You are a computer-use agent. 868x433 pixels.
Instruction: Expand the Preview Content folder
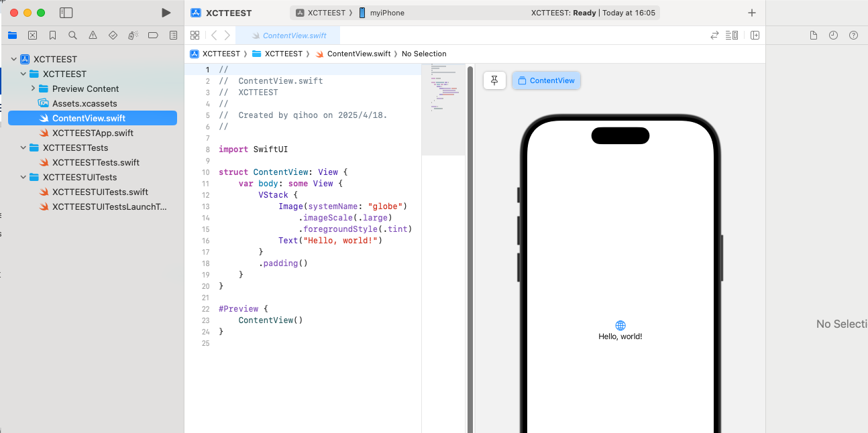pos(33,88)
